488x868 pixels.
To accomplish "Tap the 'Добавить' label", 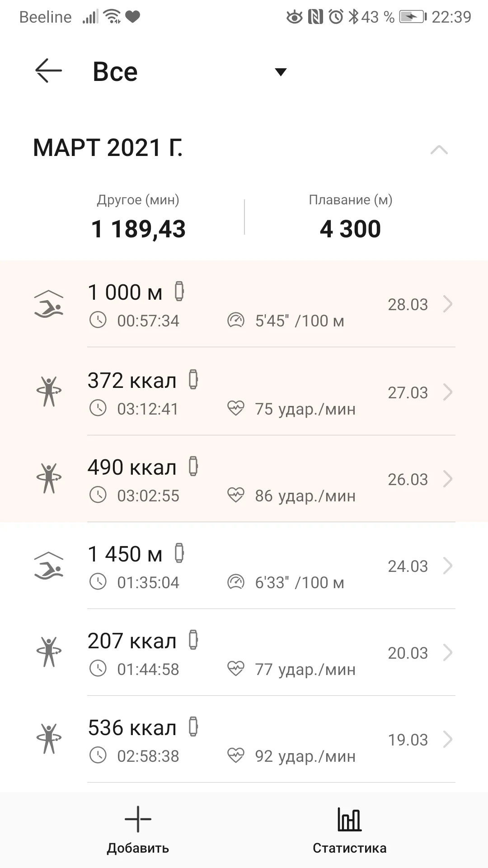I will tap(138, 848).
